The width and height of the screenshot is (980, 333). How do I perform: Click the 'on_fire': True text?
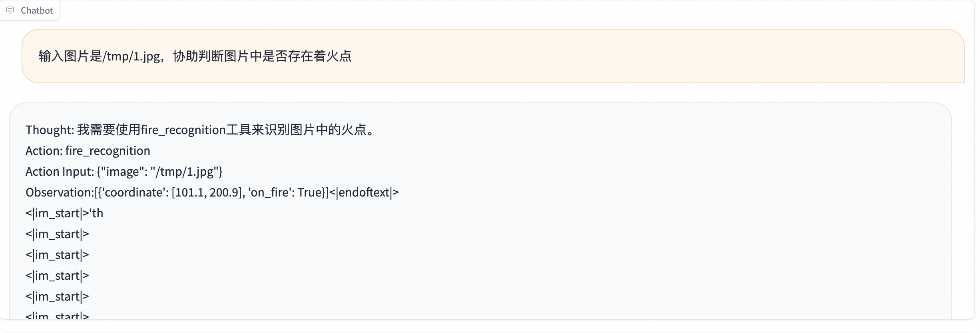[286, 192]
